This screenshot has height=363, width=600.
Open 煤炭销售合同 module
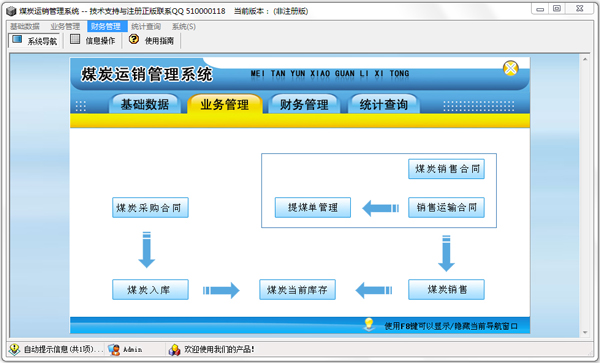coord(446,169)
